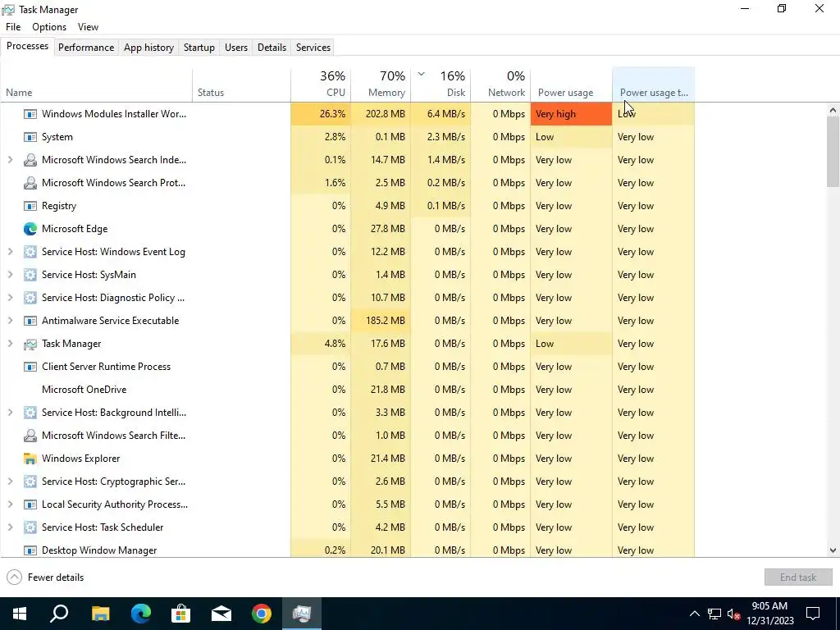840x630 pixels.
Task: Expand Service Host: Background Intelligent Transfer group
Action: [10, 413]
